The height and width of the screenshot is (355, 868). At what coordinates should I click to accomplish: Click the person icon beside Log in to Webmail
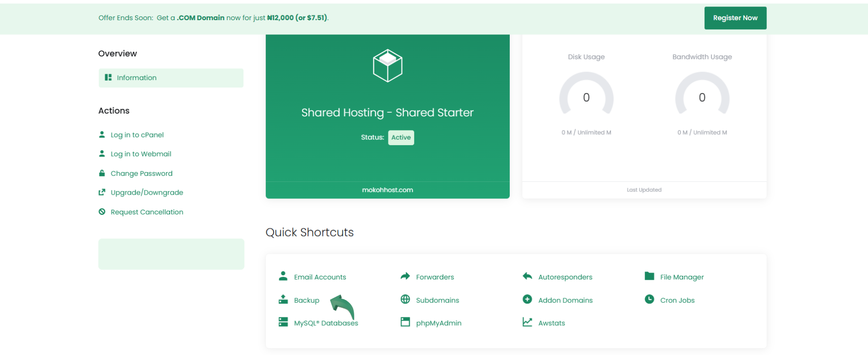(x=102, y=154)
